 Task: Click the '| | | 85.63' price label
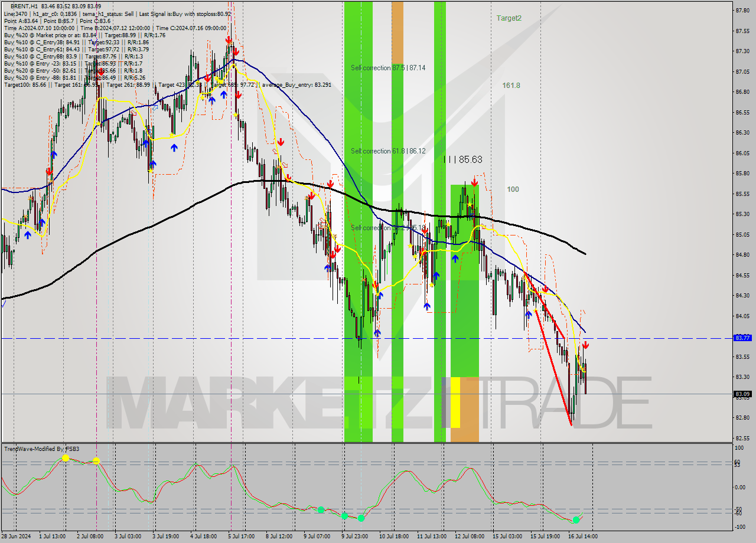[462, 159]
